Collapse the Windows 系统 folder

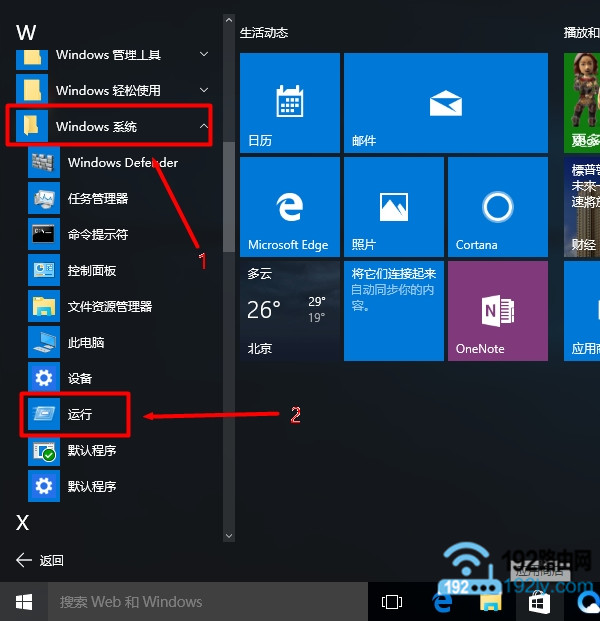tap(204, 126)
